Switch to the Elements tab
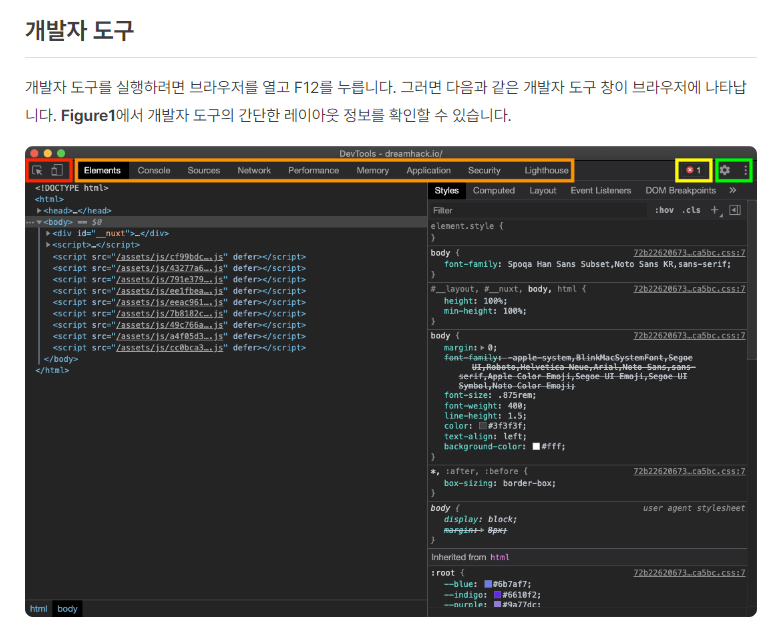This screenshot has height=629, width=775. tap(102, 170)
